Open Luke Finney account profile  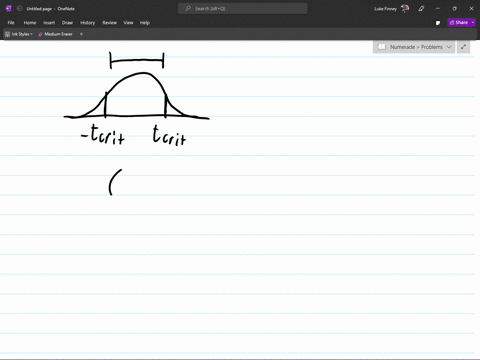coord(392,9)
